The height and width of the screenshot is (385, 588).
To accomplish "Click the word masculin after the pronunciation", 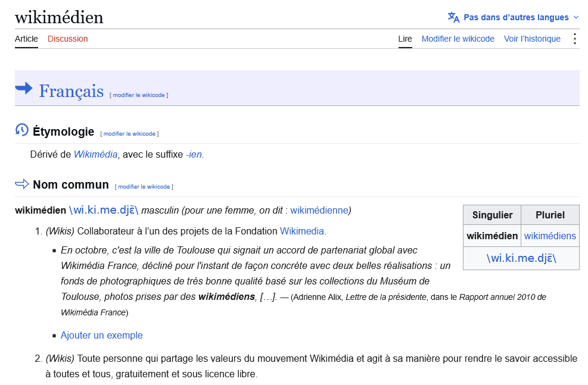I will [x=160, y=210].
